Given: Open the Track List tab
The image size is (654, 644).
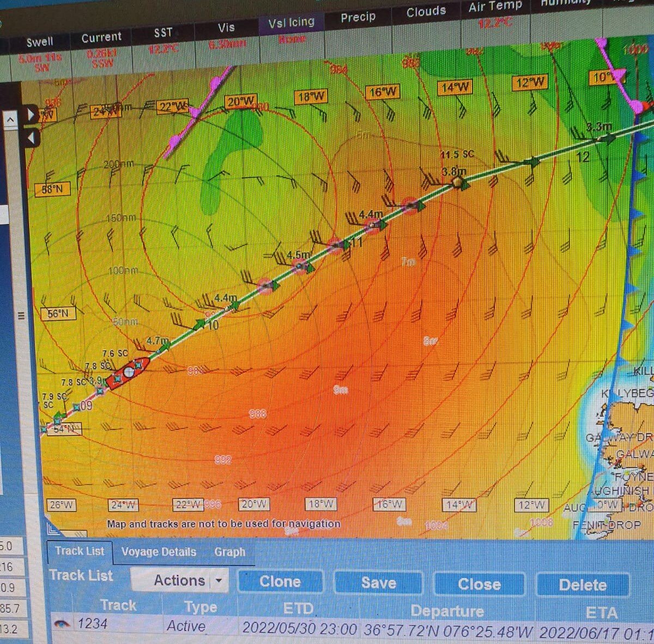Looking at the screenshot, I should point(80,551).
